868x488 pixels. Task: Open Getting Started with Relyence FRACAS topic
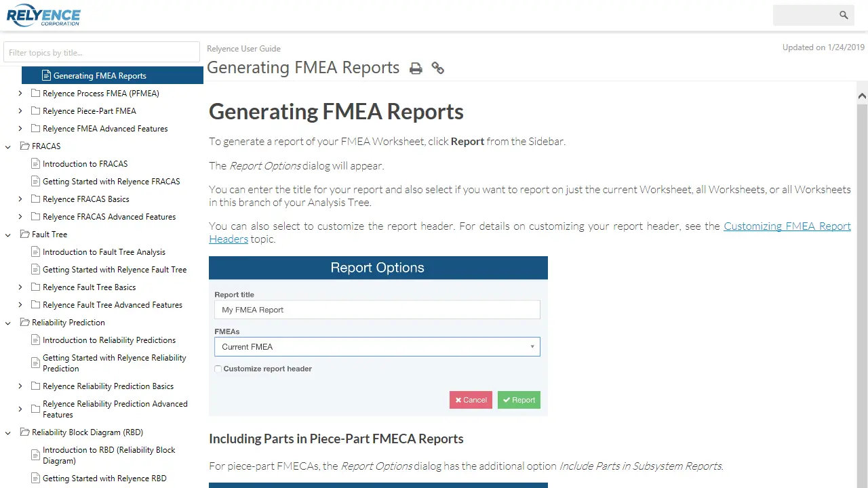(111, 182)
